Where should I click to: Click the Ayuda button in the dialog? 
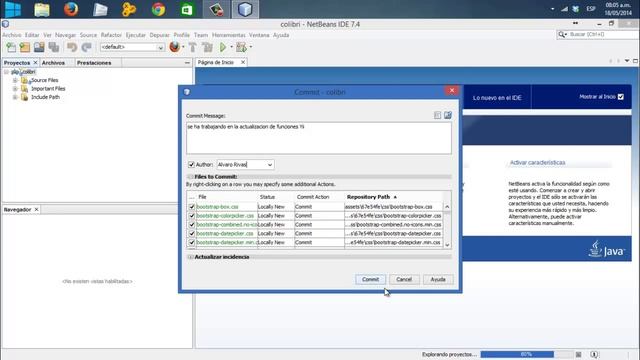pyautogui.click(x=438, y=280)
